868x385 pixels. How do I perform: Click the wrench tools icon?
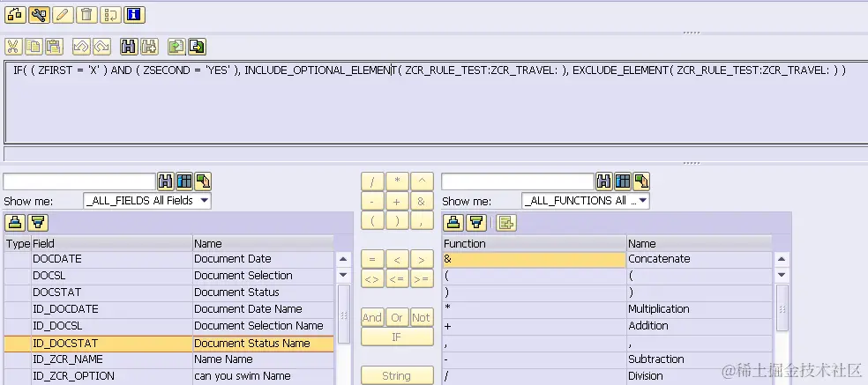tap(39, 15)
